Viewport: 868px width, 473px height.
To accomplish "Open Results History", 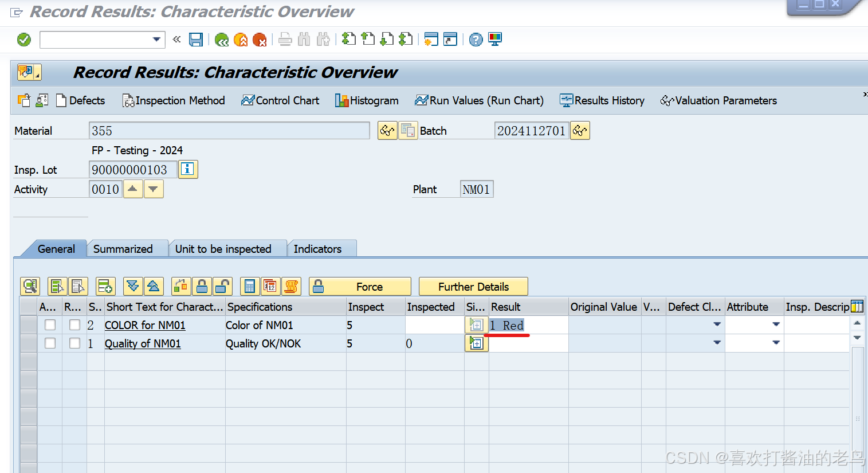I will [x=602, y=100].
